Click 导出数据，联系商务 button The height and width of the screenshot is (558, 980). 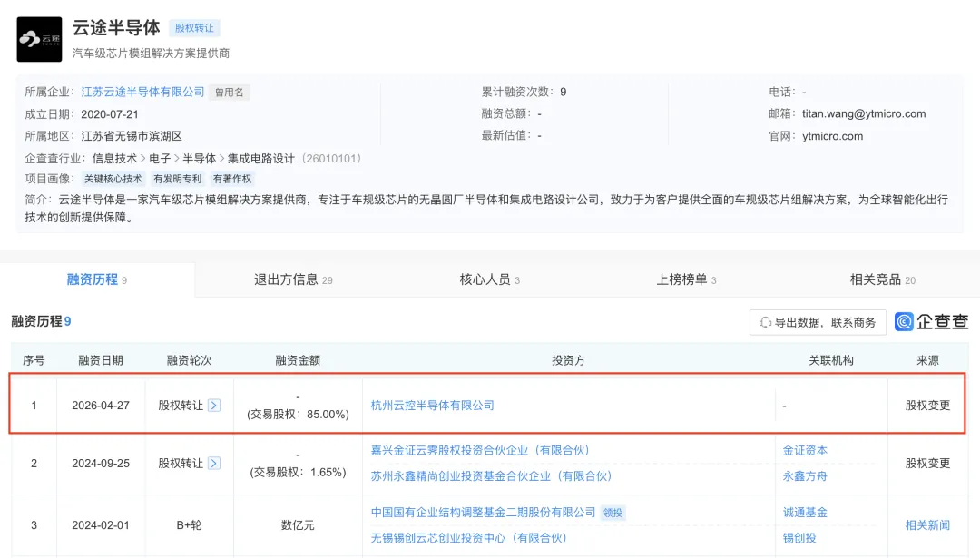pos(818,322)
